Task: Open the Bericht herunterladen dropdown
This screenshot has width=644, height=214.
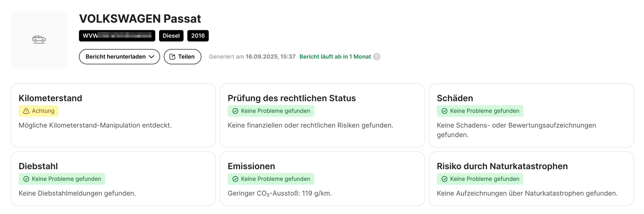Action: pos(119,57)
